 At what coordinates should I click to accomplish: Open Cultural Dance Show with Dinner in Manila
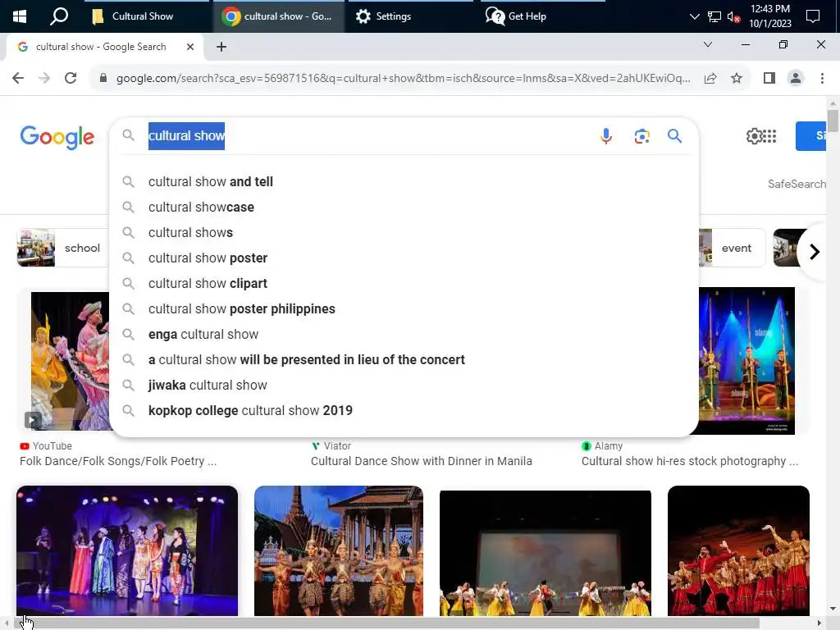[422, 461]
